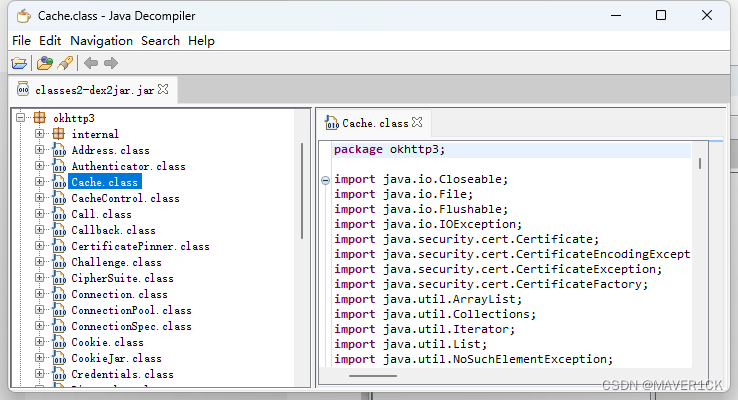Expand the Callback.class node

tap(40, 230)
